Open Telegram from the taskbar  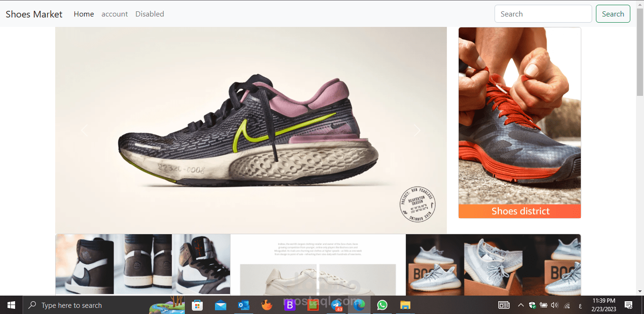tap(336, 306)
